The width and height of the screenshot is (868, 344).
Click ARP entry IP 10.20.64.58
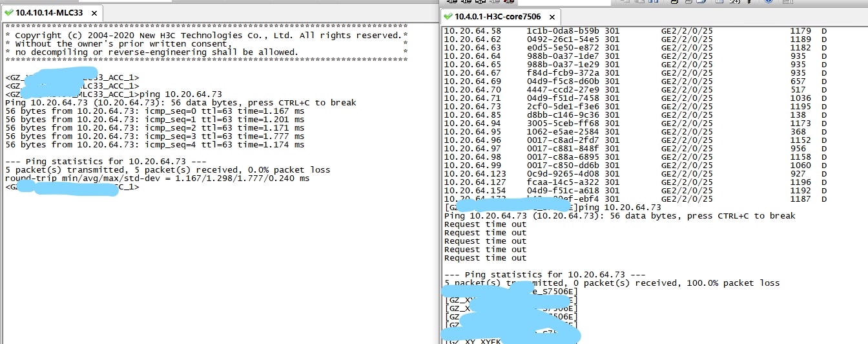coord(473,31)
